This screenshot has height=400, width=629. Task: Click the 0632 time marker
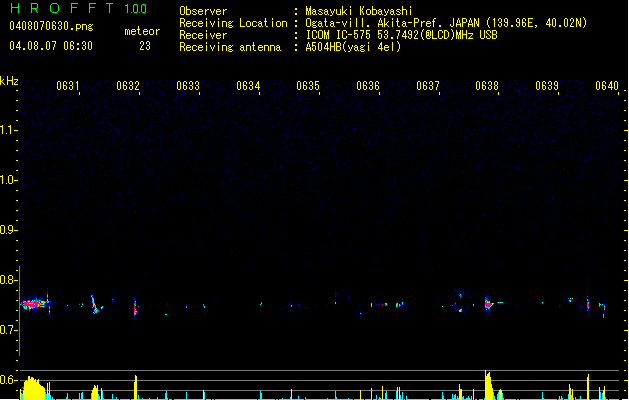coord(128,85)
